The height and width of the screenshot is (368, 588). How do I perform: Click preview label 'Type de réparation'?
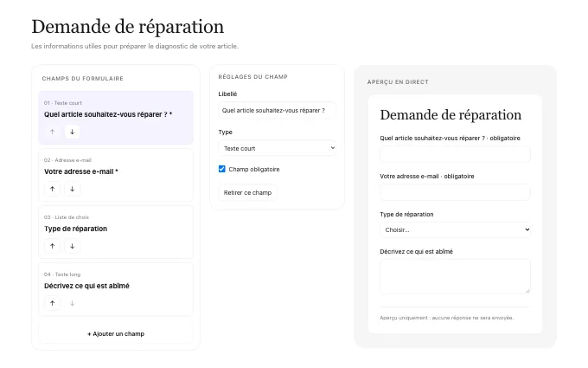406,214
